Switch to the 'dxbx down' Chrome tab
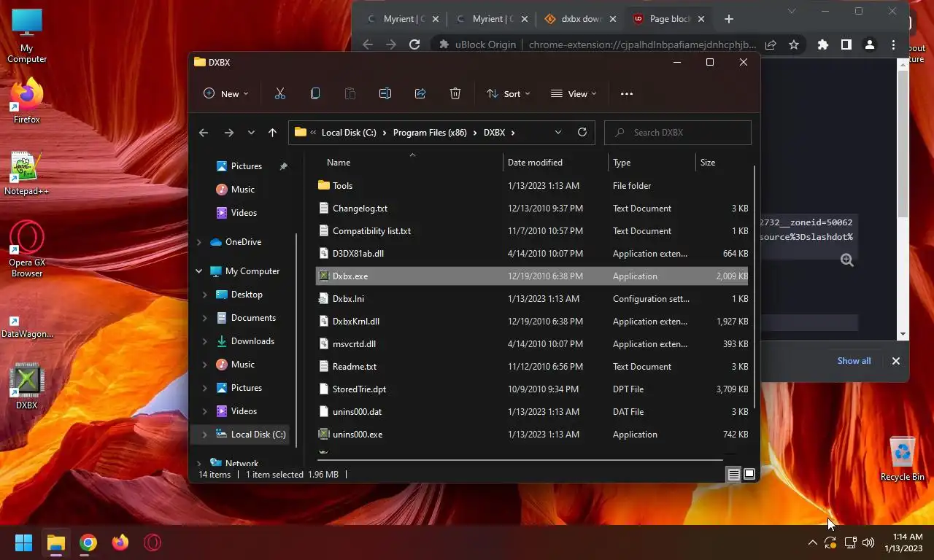Screen dimensions: 934x560 tap(581, 19)
